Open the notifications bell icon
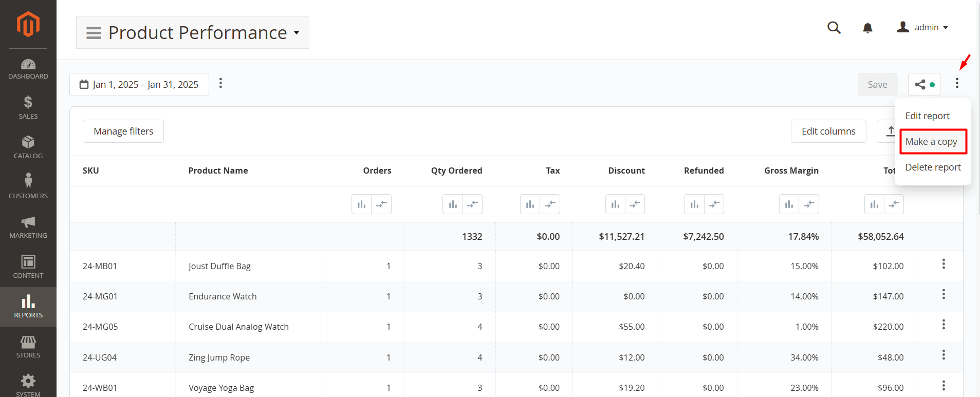Image resolution: width=980 pixels, height=397 pixels. pos(867,28)
